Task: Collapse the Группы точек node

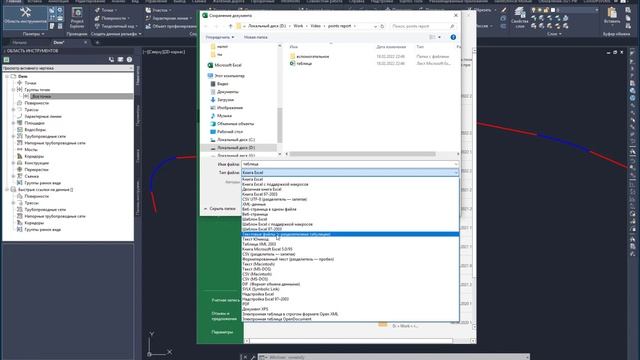Action: (13, 89)
